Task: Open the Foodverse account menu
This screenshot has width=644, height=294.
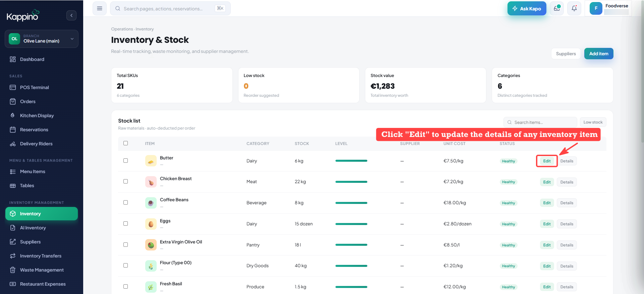Action: pos(608,8)
